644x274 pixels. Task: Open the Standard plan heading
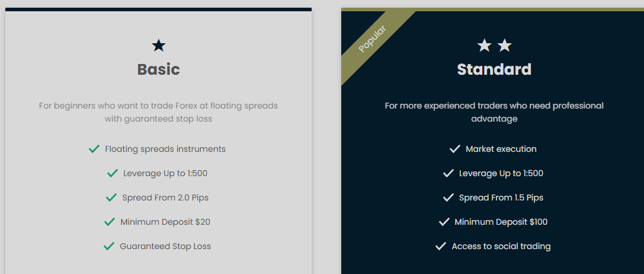pyautogui.click(x=494, y=69)
